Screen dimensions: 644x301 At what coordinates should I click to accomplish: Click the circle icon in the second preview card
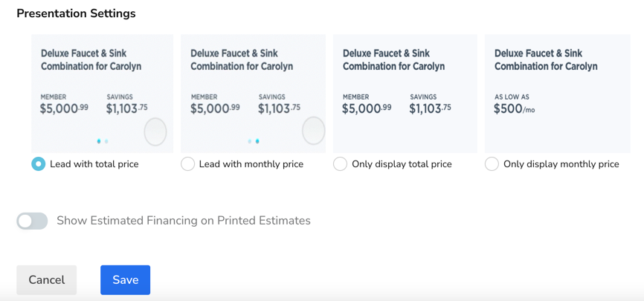[313, 131]
